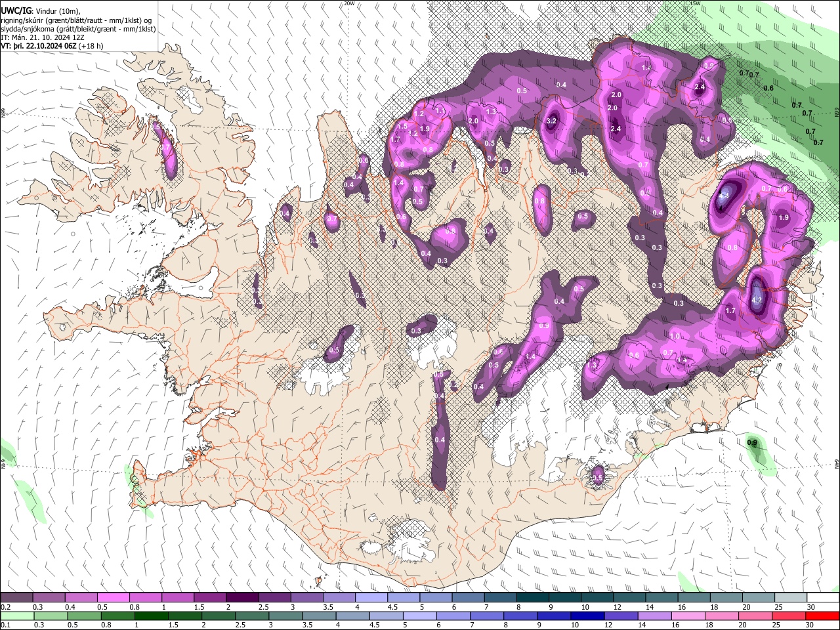Screen dimensions: 840x630
Task: Select the bright red swatch ending the lower legend
Action: click(822, 616)
